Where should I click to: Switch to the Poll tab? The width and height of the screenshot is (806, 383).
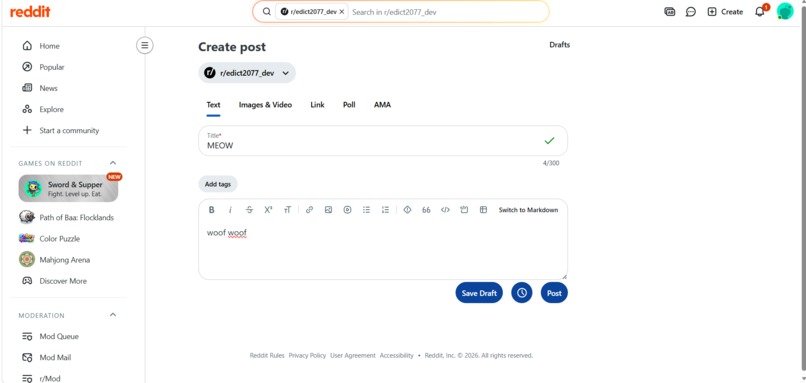point(349,105)
